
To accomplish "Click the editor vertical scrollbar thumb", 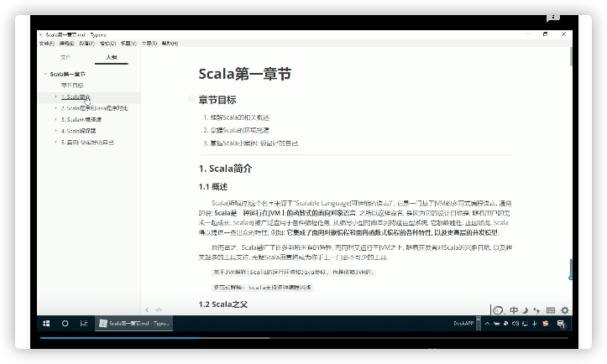I will point(570,56).
